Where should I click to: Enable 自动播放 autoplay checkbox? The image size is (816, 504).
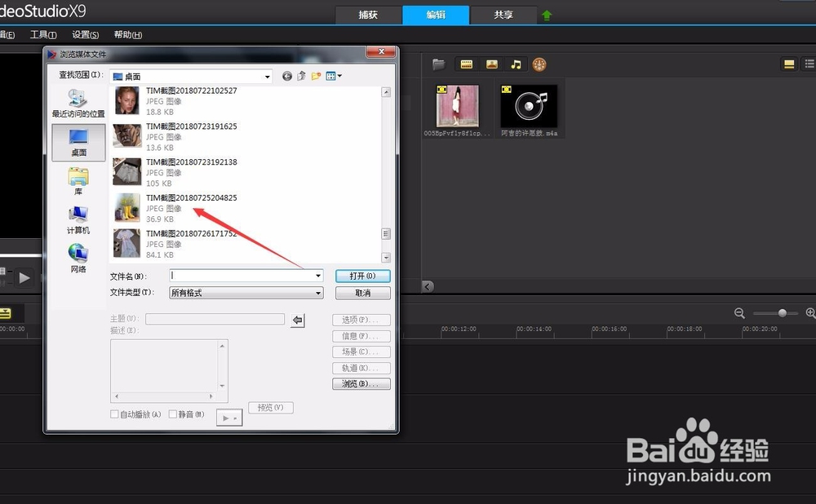[114, 414]
